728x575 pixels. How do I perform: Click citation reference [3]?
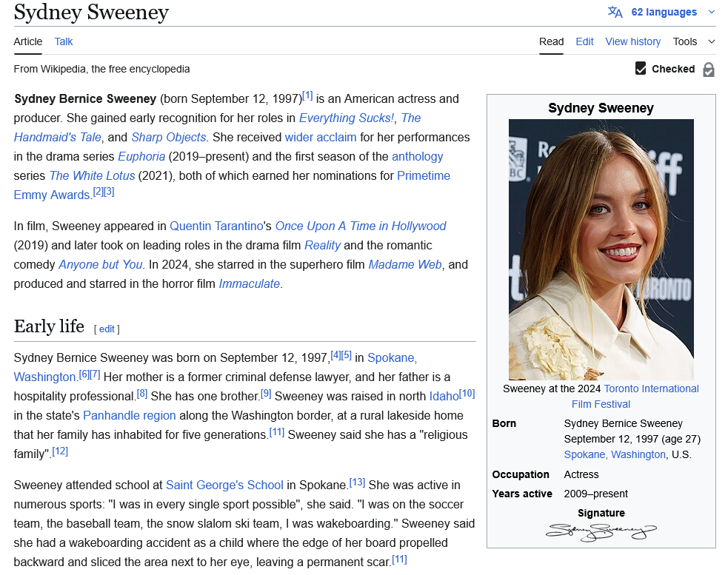click(x=109, y=192)
